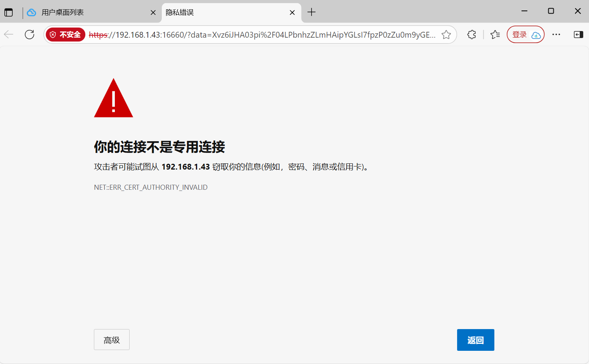Expand advanced options via 高级 button
Screen dimensions: 589x364
(x=111, y=339)
